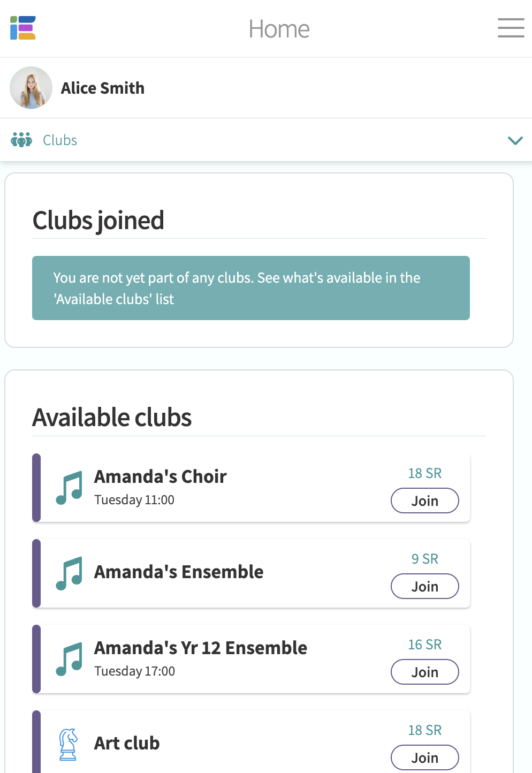Viewport: 532px width, 773px height.
Task: Click Amanda's Ensemble music note icon
Action: click(69, 573)
